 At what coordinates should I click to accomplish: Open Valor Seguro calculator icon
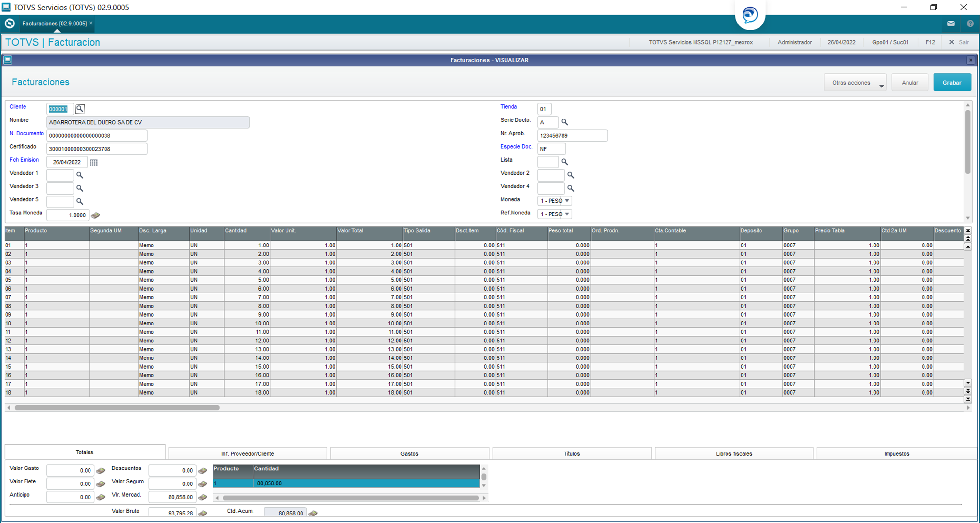[203, 484]
